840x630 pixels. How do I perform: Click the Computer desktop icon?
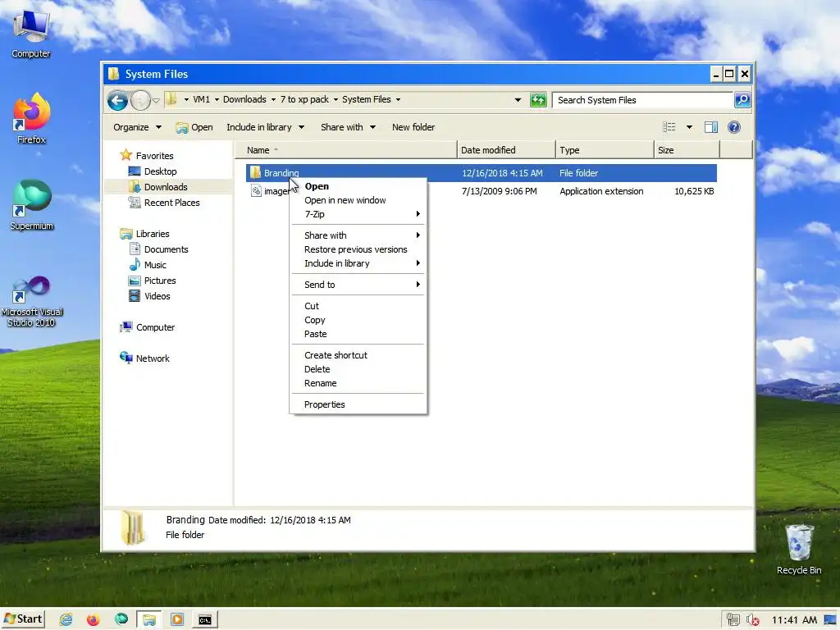(31, 34)
